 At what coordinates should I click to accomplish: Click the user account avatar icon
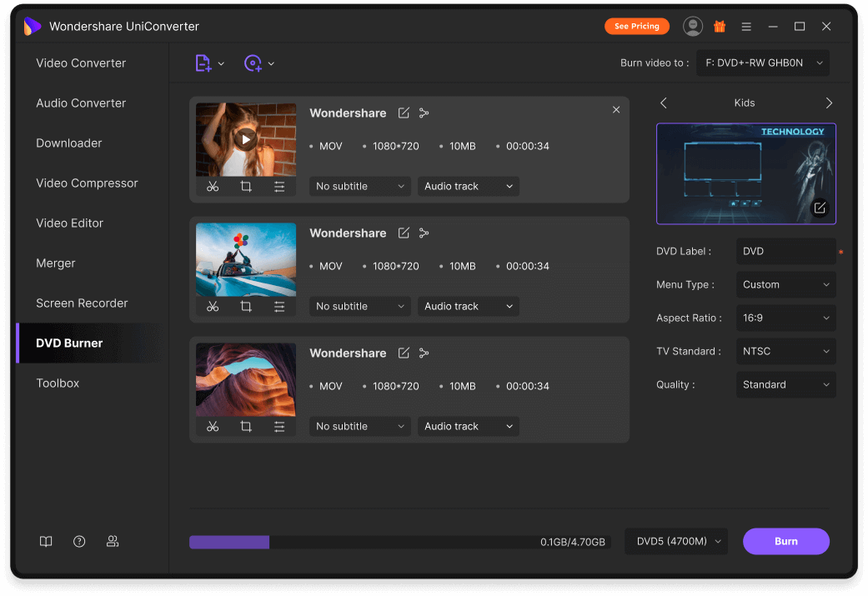click(693, 27)
